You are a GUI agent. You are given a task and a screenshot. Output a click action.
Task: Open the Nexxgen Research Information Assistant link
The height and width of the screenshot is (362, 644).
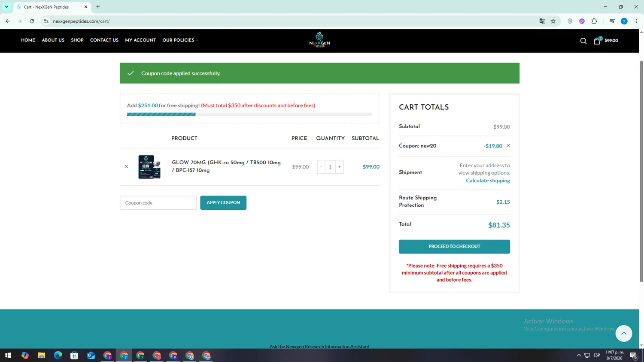pyautogui.click(x=319, y=347)
